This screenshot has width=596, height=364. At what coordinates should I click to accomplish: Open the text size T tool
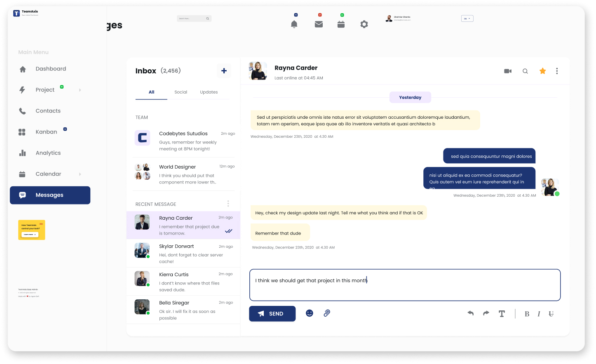click(x=502, y=314)
